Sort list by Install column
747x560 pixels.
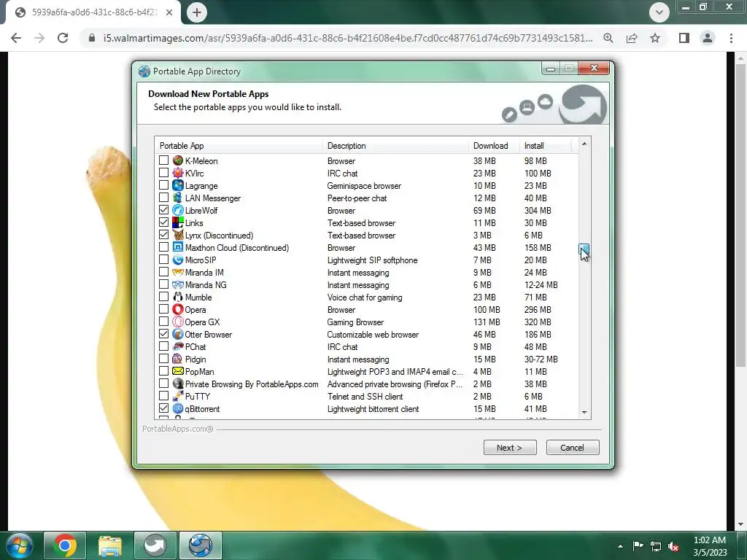[x=546, y=146]
